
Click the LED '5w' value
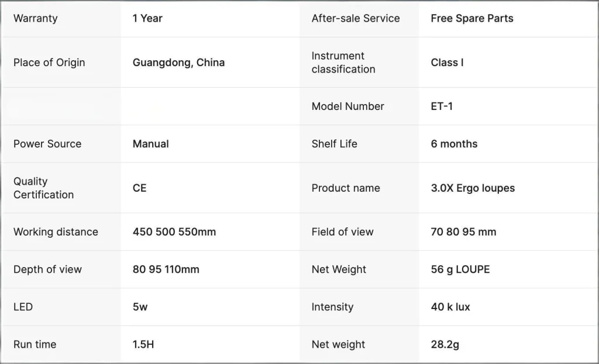[x=140, y=307]
